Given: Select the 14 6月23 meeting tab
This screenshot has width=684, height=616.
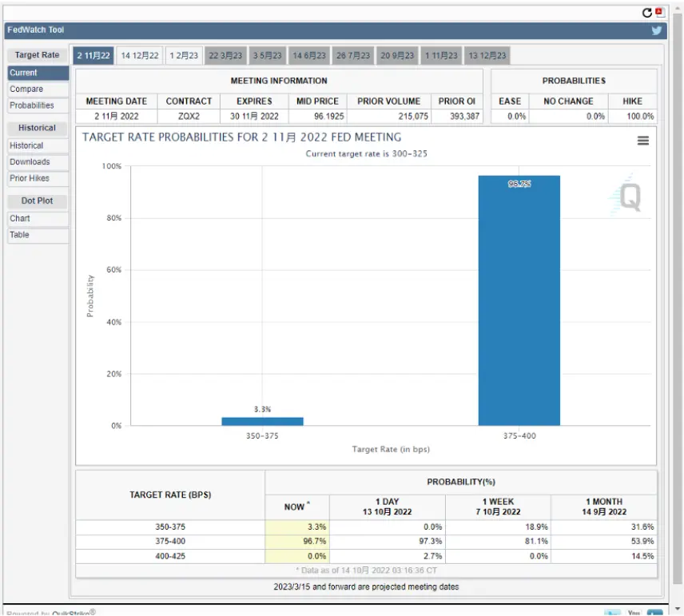Looking at the screenshot, I should (x=309, y=55).
